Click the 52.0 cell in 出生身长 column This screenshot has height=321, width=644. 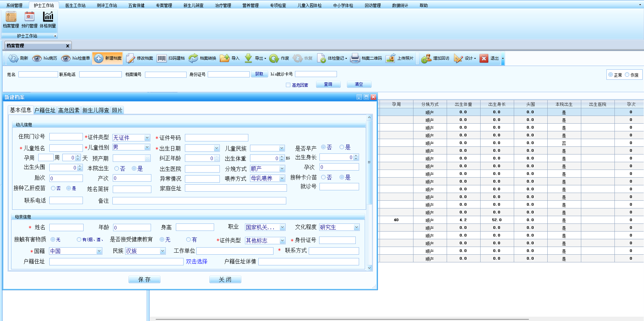click(497, 220)
